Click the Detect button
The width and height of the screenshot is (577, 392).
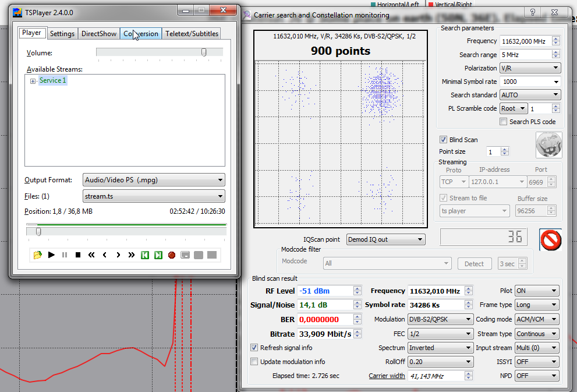tap(475, 263)
